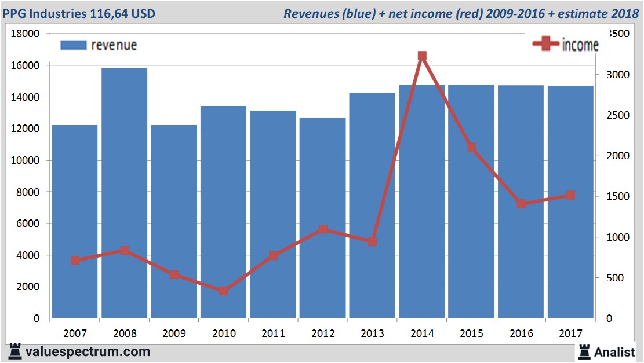
Task: Click the 2015 income data point
Action: point(472,147)
